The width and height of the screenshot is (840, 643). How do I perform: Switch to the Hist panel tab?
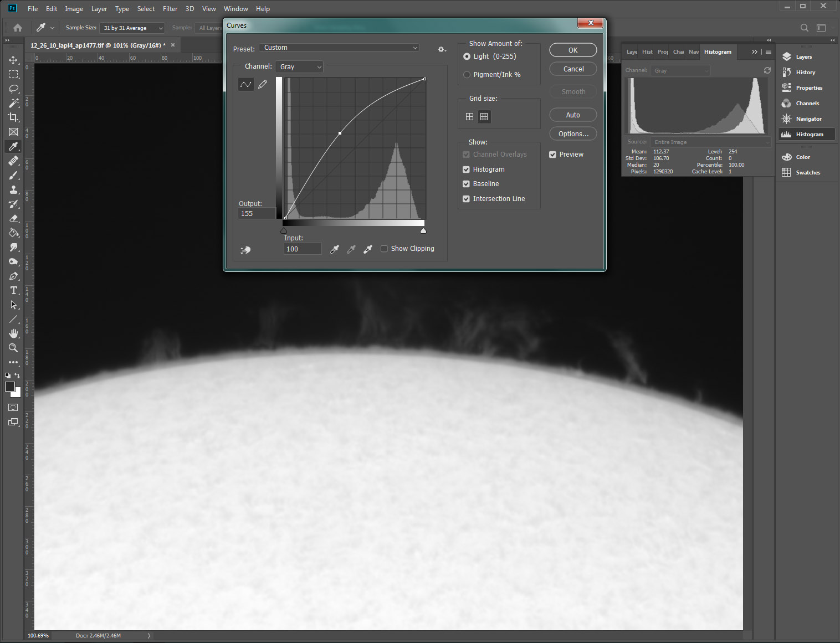(x=647, y=52)
